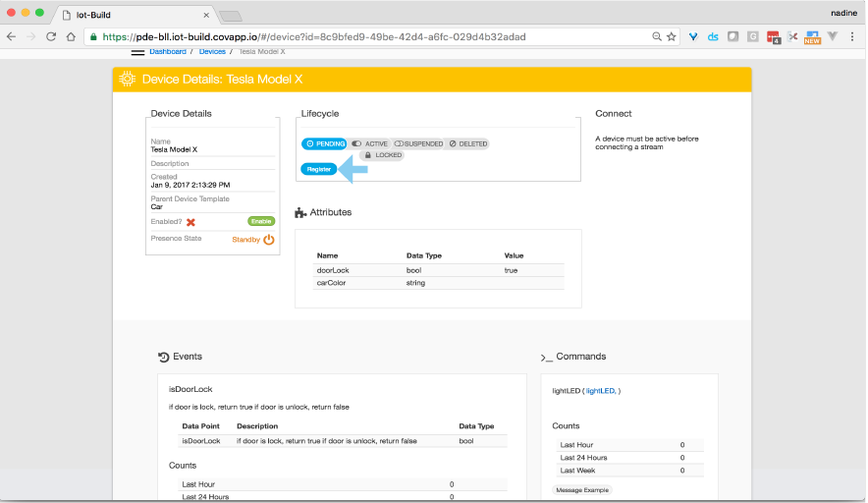
Task: Go to Dashboard breadcrumb link
Action: pyautogui.click(x=167, y=51)
